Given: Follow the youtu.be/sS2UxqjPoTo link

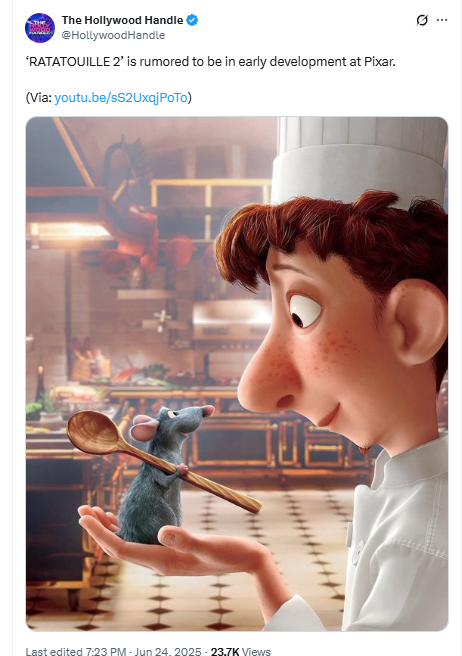Looking at the screenshot, I should pyautogui.click(x=121, y=97).
